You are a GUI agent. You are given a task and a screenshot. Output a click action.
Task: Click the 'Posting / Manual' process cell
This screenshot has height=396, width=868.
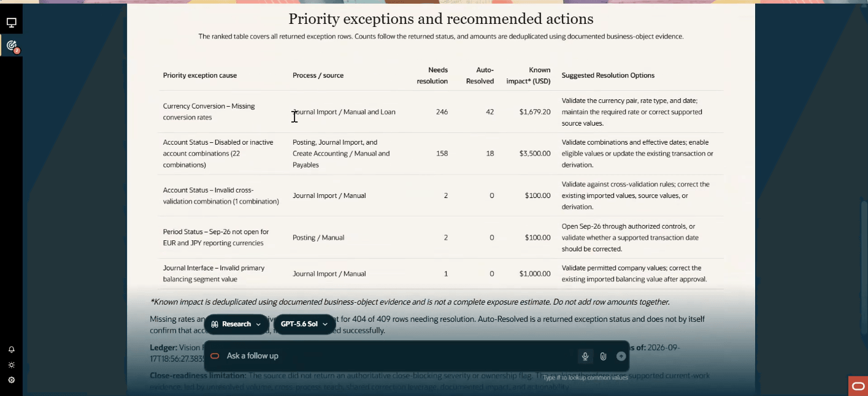pyautogui.click(x=318, y=237)
